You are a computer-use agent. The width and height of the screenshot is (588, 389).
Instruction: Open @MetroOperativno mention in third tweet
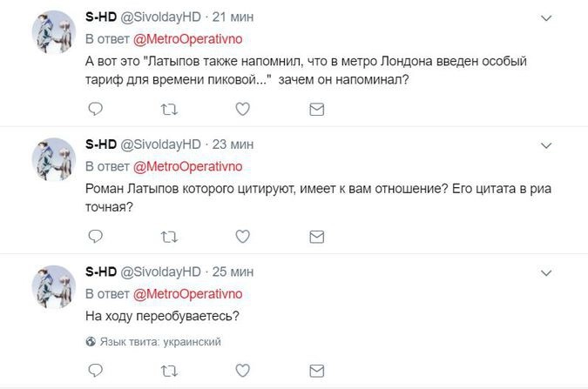pyautogui.click(x=186, y=294)
